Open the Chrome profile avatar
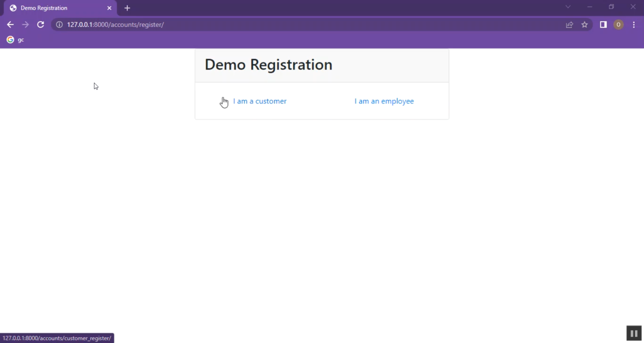644x343 pixels. point(618,25)
